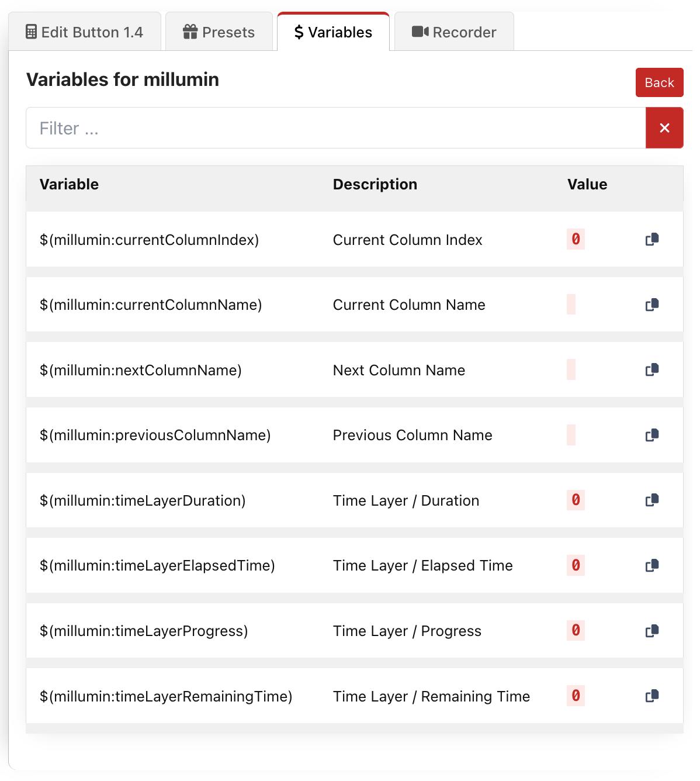Click the Time Layer Elapsed Time value

[x=576, y=565]
